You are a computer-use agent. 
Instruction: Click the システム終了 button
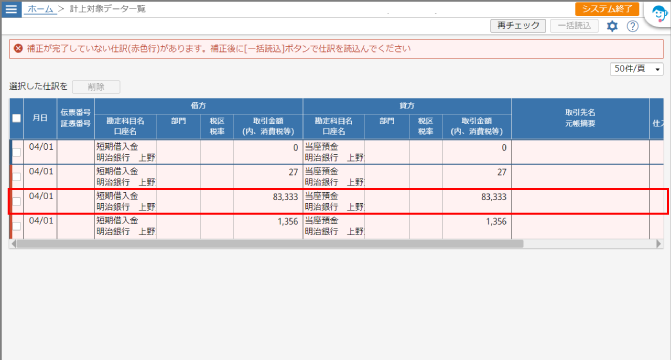607,9
